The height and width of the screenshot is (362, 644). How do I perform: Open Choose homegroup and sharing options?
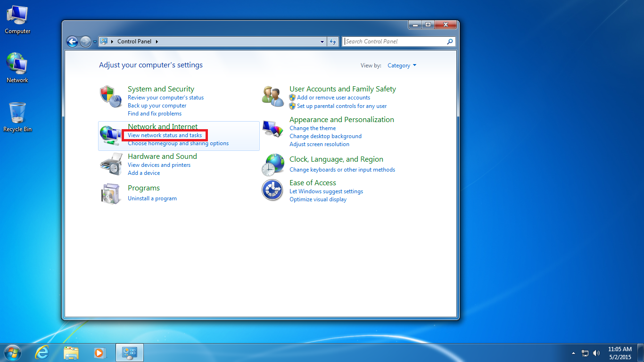(178, 143)
